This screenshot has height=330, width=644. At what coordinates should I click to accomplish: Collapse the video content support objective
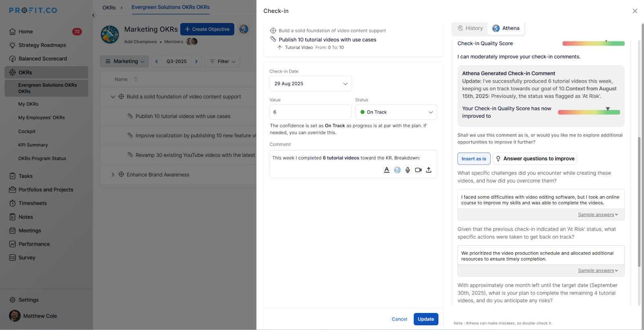click(x=113, y=97)
